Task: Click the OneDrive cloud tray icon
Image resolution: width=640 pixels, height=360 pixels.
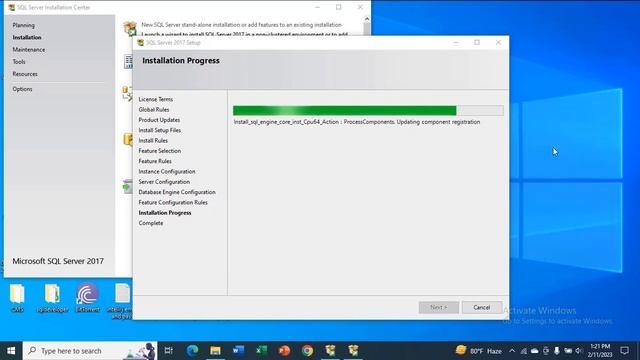Action: [x=535, y=351]
